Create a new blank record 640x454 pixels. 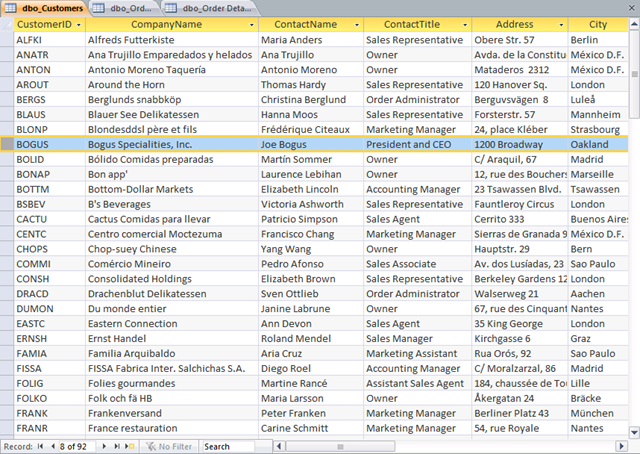click(x=131, y=447)
